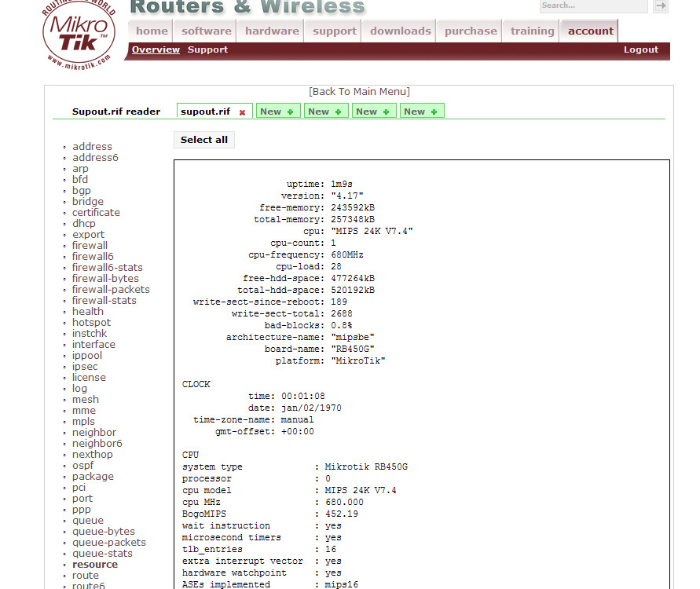Open the package section
Image resolution: width=700 pixels, height=589 pixels.
click(x=93, y=477)
